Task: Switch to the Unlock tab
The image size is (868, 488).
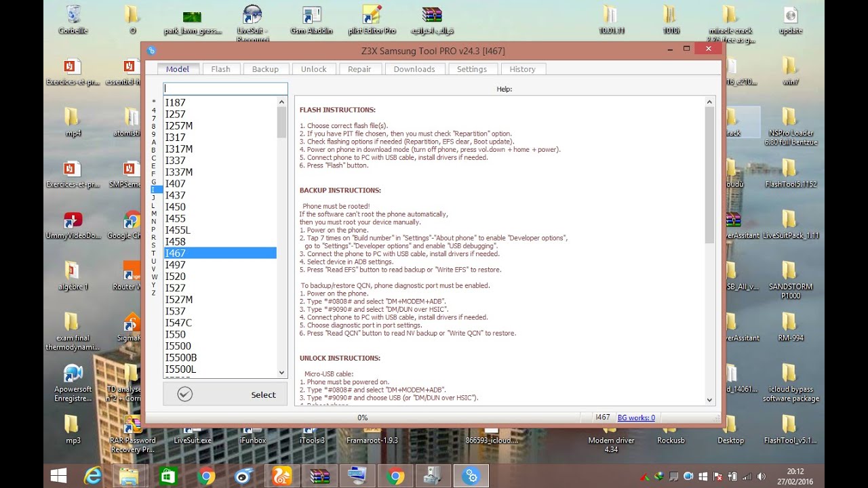Action: (314, 69)
